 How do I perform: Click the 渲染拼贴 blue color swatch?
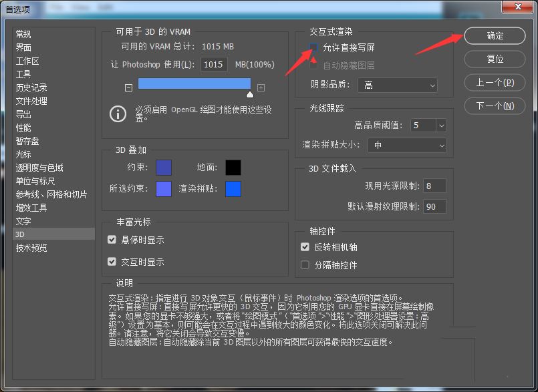pyautogui.click(x=233, y=189)
